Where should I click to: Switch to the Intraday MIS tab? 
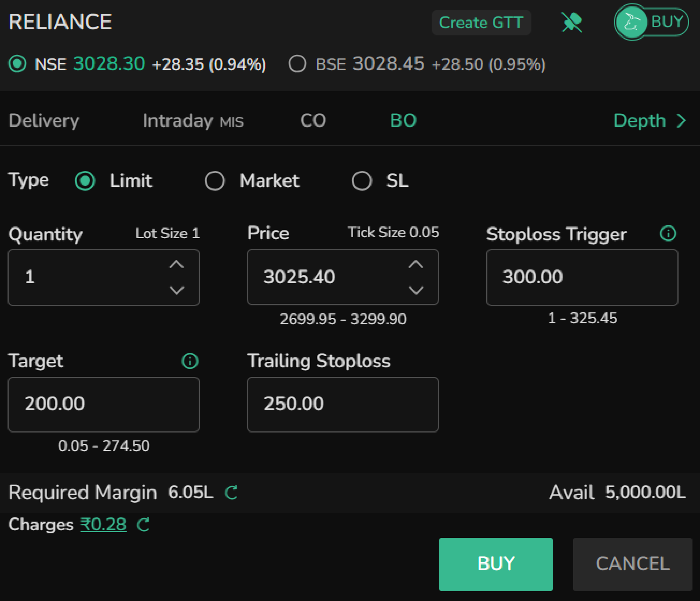193,120
